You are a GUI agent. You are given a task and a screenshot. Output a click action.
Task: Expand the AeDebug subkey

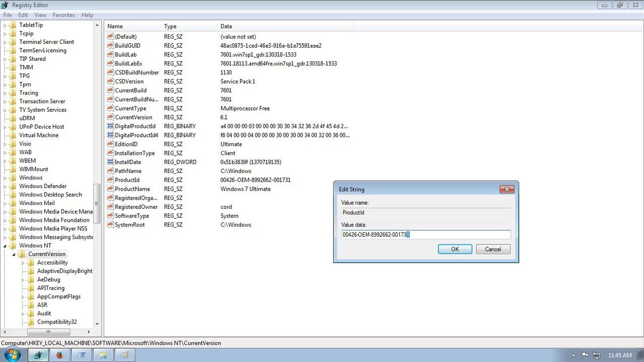[23, 280]
